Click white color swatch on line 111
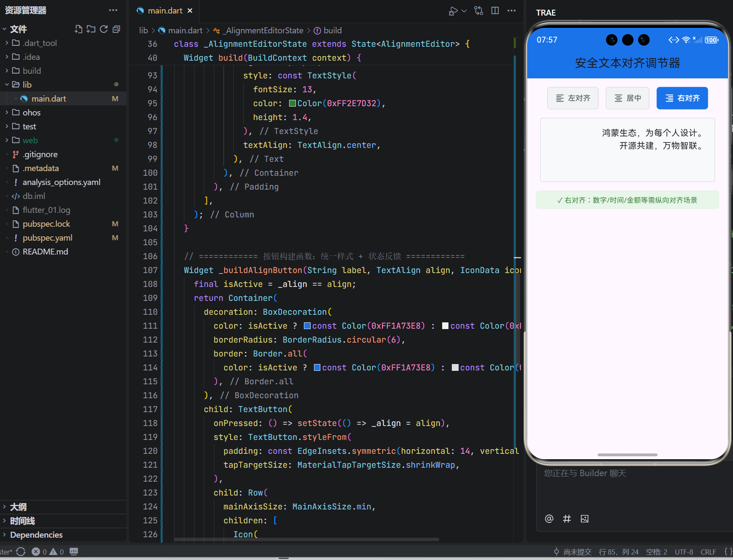 pyautogui.click(x=445, y=326)
